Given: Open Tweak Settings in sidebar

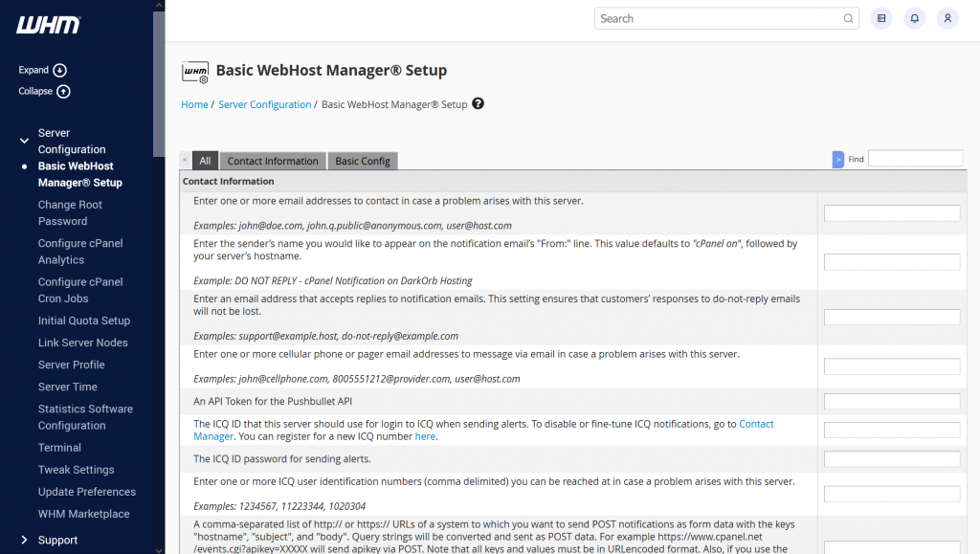Looking at the screenshot, I should click(x=77, y=470).
